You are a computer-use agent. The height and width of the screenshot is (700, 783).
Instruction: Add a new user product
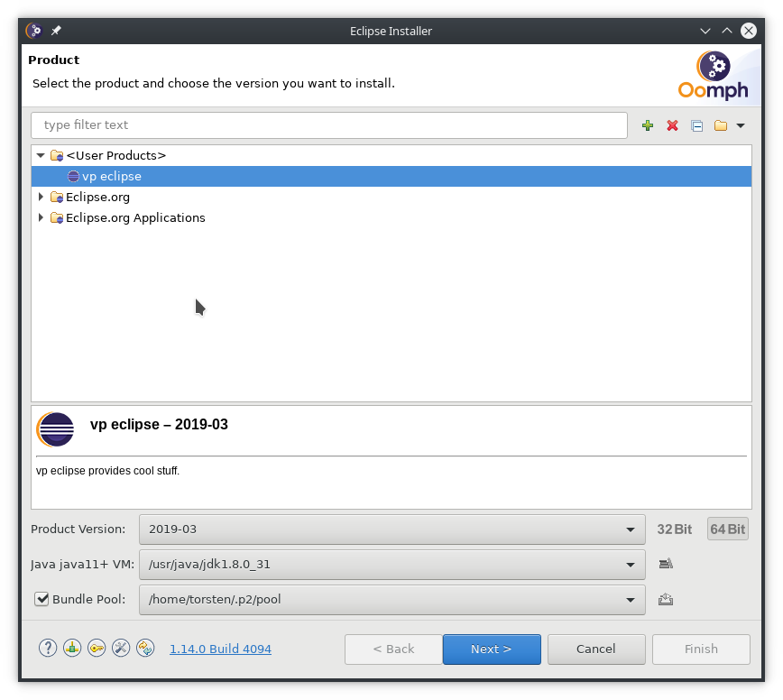pyautogui.click(x=648, y=125)
